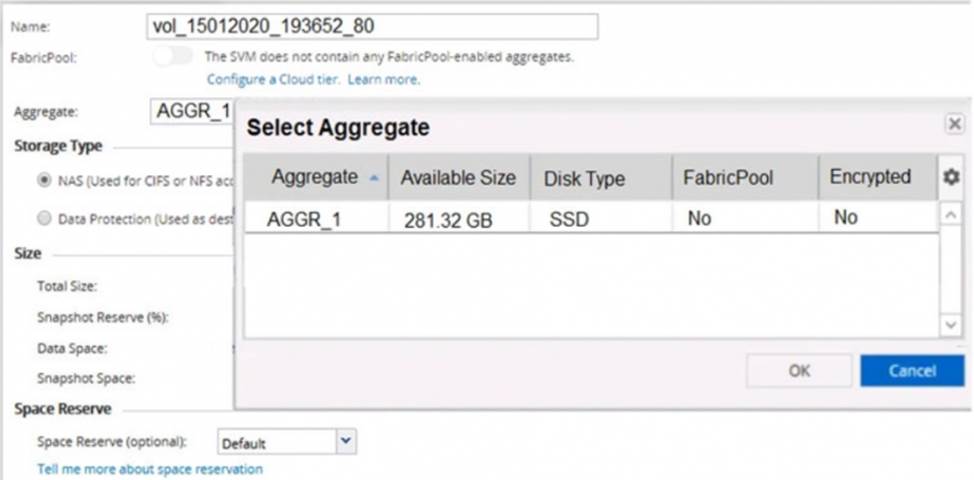Open the Space Reserve dropdown
Viewport: 974px width, 480px height.
(346, 441)
